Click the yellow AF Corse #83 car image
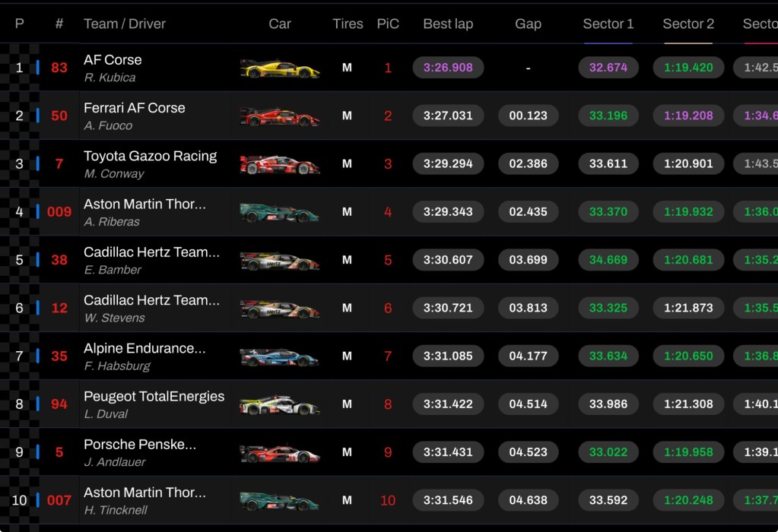The height and width of the screenshot is (532, 778). [280, 68]
